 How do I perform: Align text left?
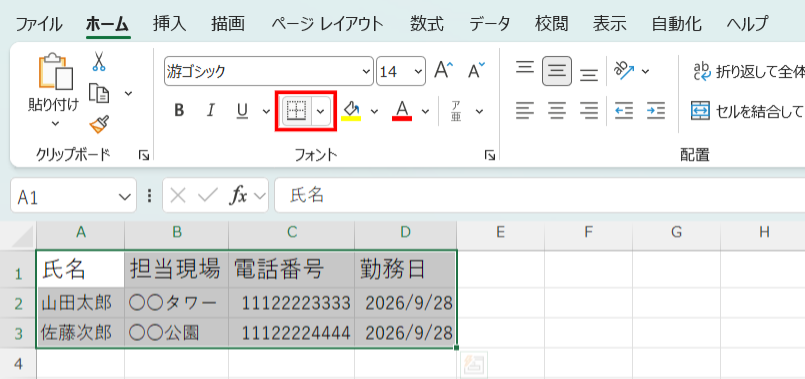coord(525,110)
